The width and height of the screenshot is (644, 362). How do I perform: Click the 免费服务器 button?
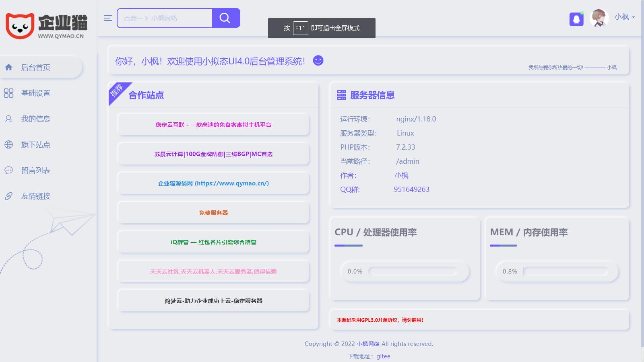coord(213,213)
